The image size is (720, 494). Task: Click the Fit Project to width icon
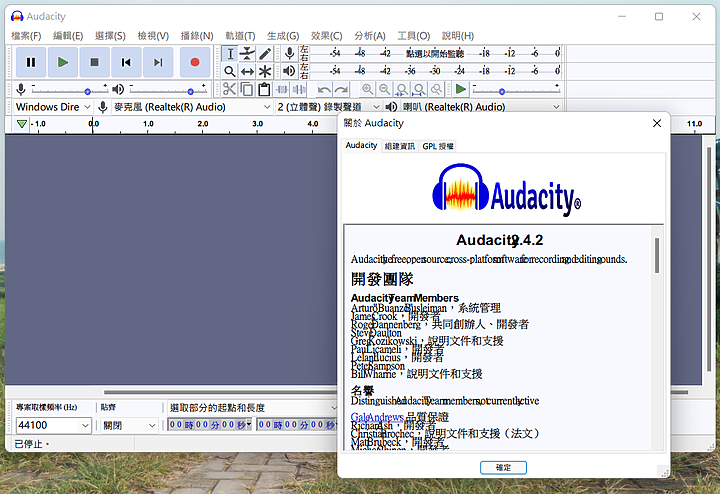(419, 89)
